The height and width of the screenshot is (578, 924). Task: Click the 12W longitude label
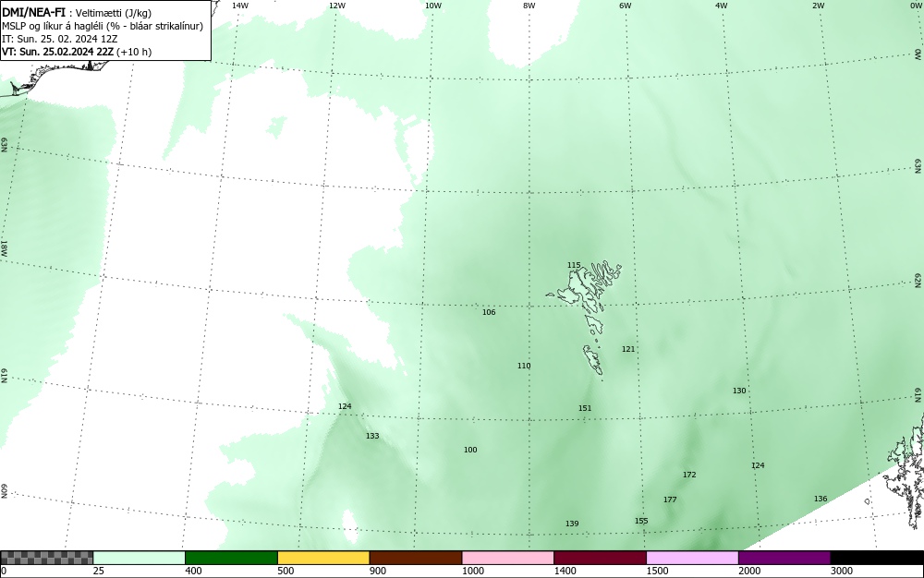(x=336, y=6)
